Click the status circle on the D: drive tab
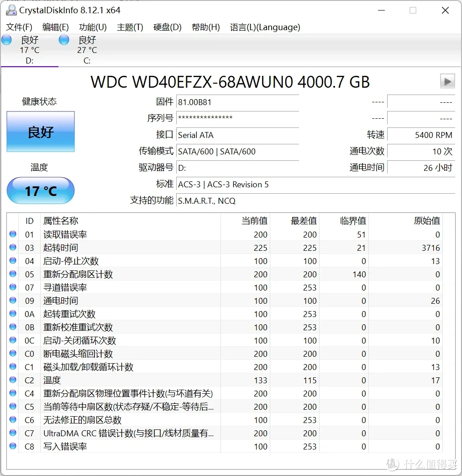Image resolution: width=462 pixels, height=476 pixels. coord(6,40)
